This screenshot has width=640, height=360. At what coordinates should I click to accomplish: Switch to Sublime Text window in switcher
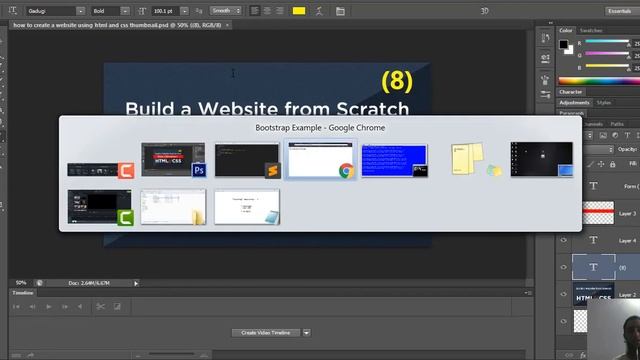click(x=247, y=160)
